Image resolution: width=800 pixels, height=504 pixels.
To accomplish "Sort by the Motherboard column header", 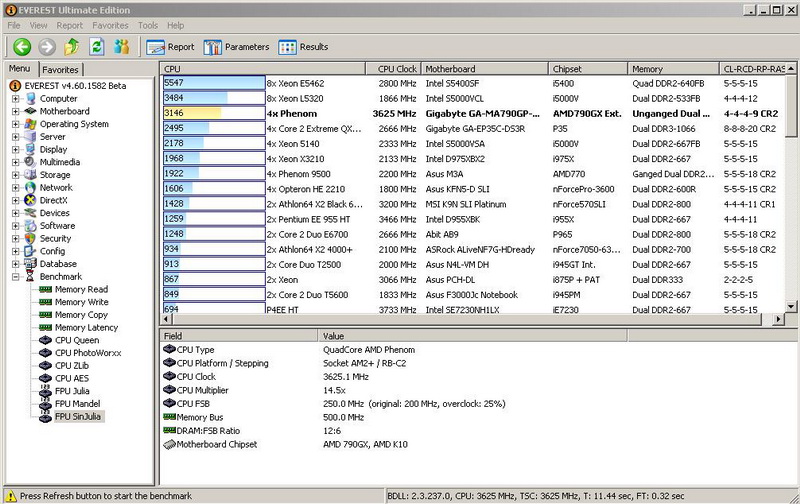I will pyautogui.click(x=485, y=69).
